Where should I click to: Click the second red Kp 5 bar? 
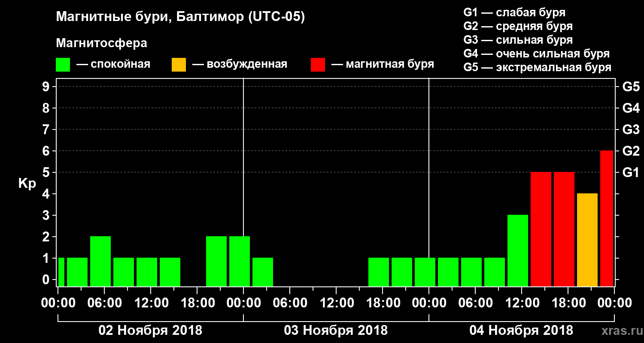pyautogui.click(x=564, y=229)
